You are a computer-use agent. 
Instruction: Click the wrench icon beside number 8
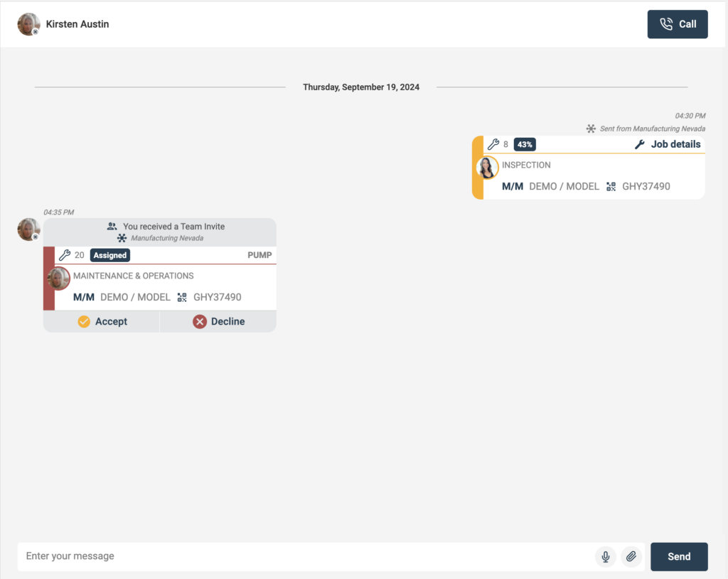[x=493, y=144]
